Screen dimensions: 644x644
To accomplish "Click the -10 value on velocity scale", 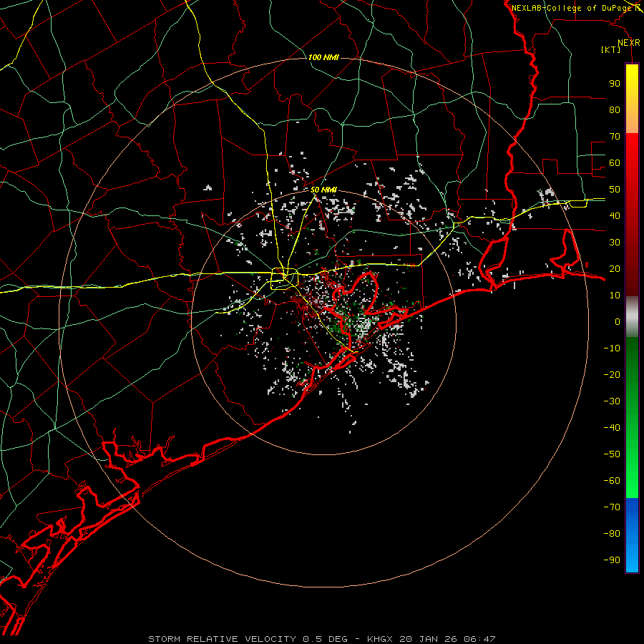I will (x=612, y=348).
